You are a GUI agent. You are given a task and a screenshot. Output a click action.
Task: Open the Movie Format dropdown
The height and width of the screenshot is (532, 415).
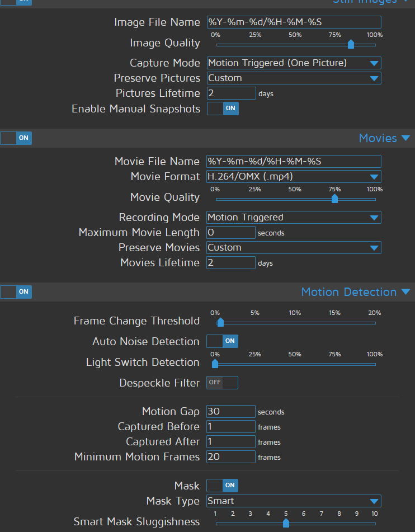[x=294, y=176]
